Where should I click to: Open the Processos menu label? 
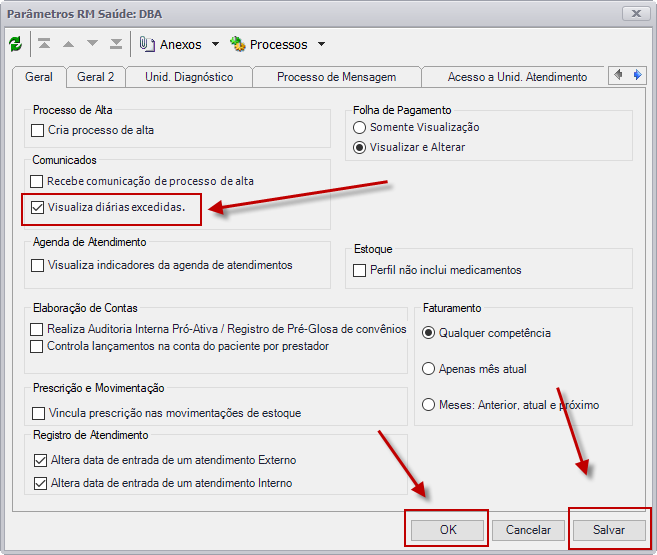pyautogui.click(x=279, y=44)
